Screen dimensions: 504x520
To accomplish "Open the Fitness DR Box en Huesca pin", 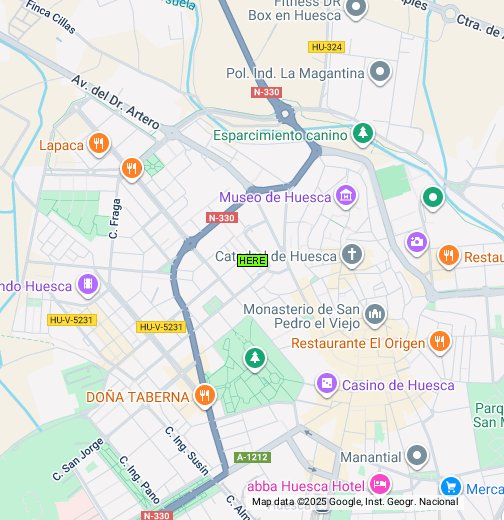I will pyautogui.click(x=356, y=7).
